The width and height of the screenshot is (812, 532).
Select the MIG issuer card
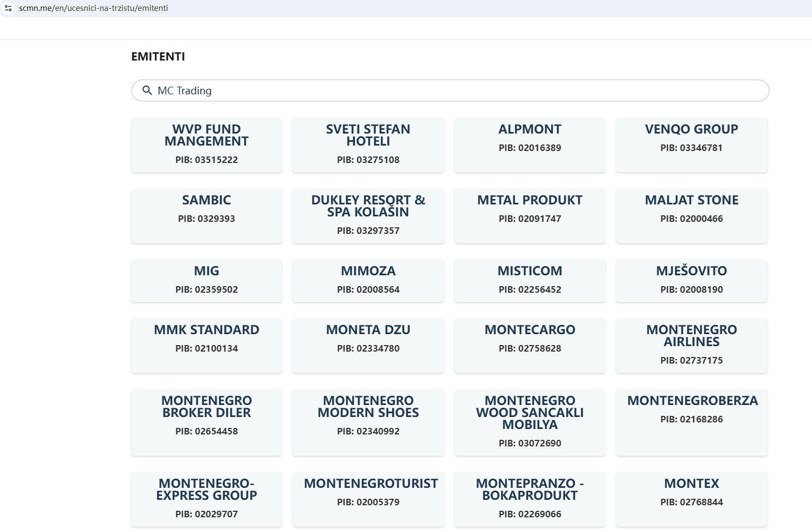click(207, 281)
